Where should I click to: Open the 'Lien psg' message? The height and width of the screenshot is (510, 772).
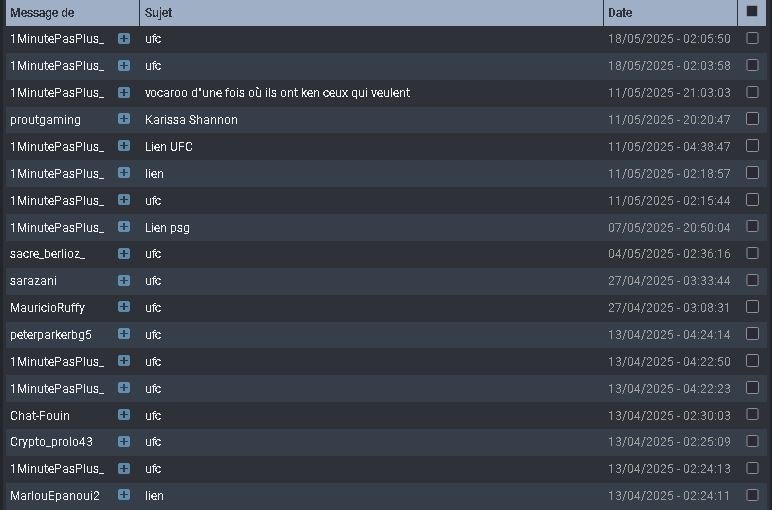click(x=167, y=227)
